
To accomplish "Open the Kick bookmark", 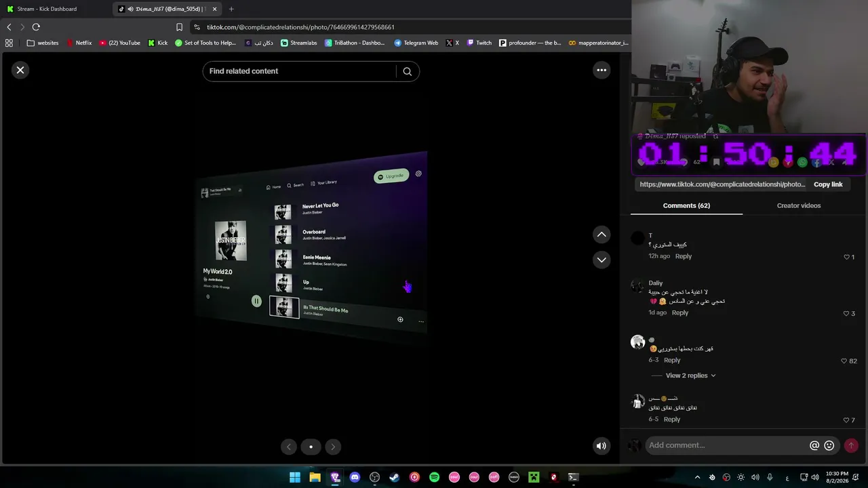I will [157, 43].
